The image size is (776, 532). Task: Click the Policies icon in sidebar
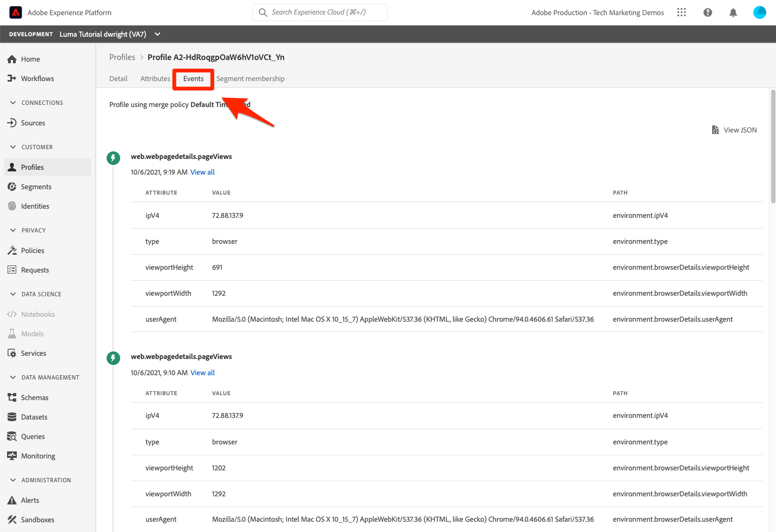(12, 250)
